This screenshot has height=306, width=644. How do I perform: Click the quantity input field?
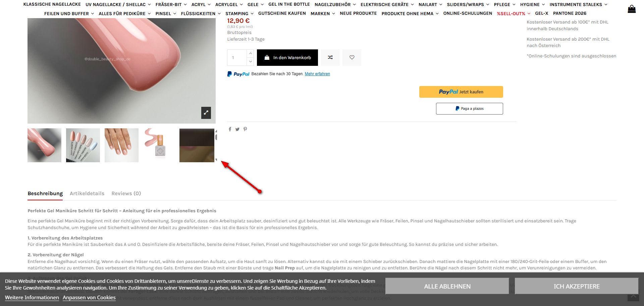click(x=237, y=57)
